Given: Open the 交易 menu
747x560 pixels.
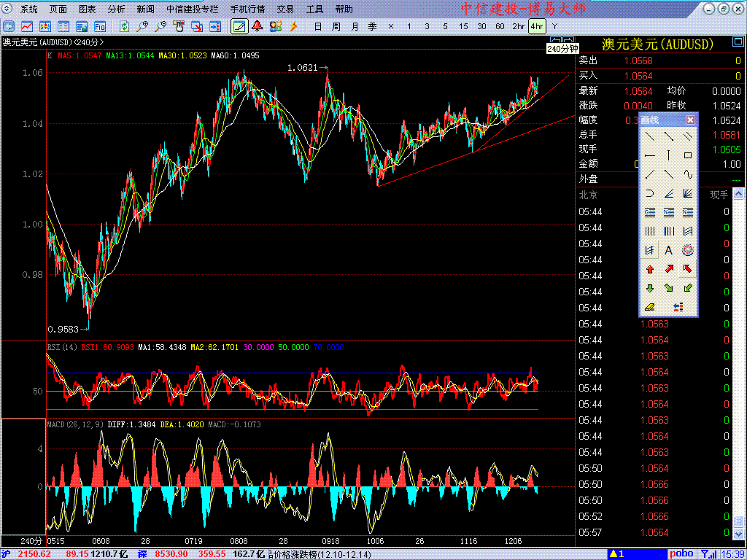Looking at the screenshot, I should pyautogui.click(x=285, y=9).
